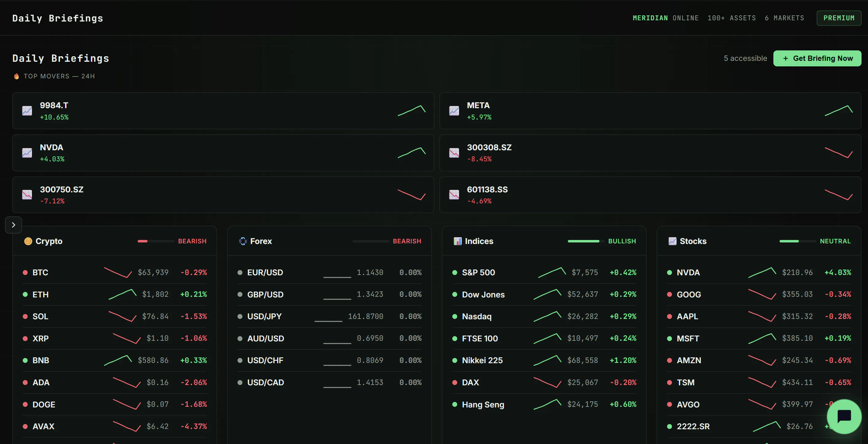Viewport: 868px width, 444px height.
Task: Click the Stocks neutral sentiment bar
Action: [x=798, y=241]
